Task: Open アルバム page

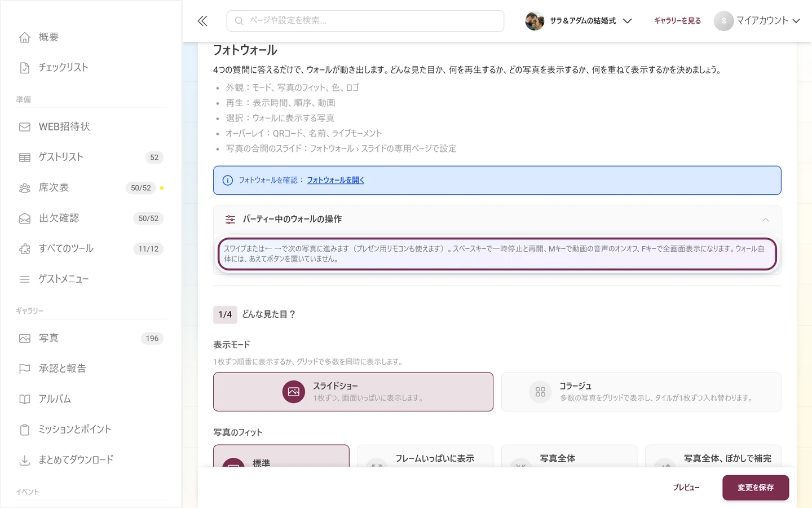Action: 91,400
